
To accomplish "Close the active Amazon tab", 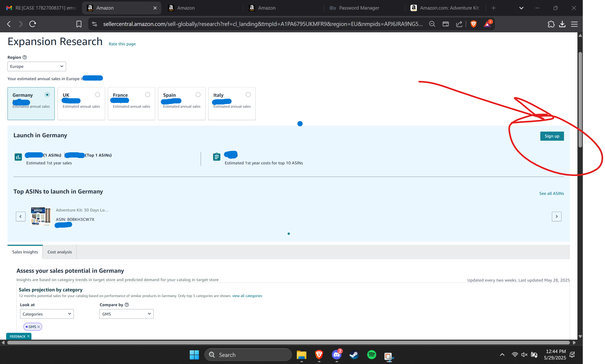I will tap(155, 8).
